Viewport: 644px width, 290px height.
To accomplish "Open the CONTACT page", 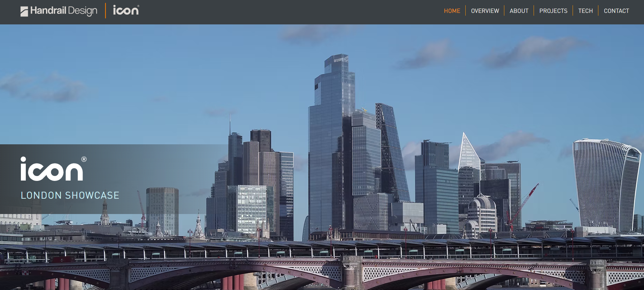I will [616, 11].
